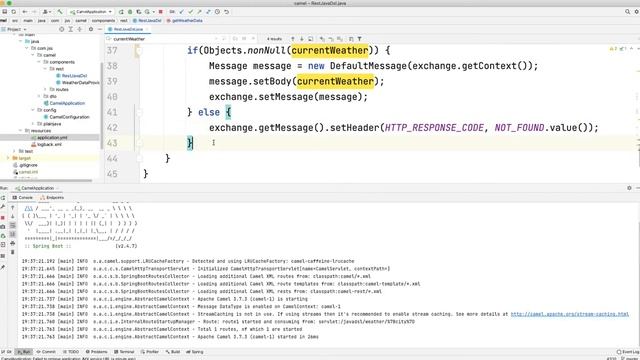640x360 pixels.
Task: Stop process with red square in Run panel
Action: (3, 218)
